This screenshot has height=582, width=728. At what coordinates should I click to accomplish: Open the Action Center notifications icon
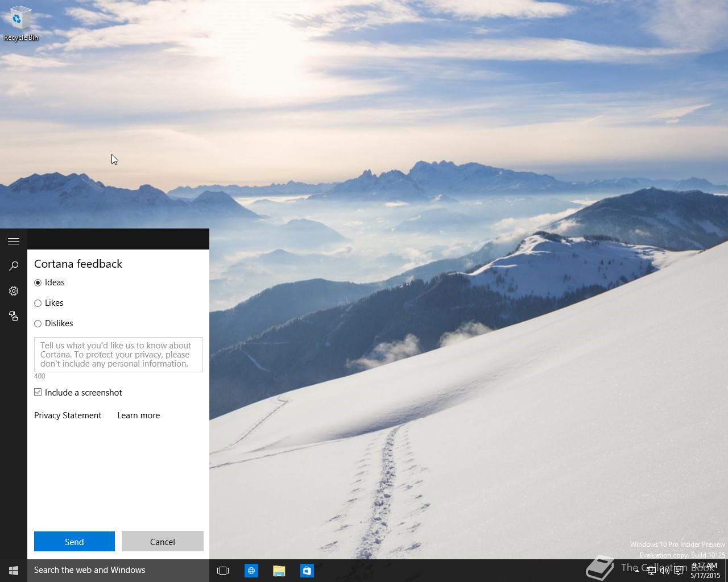[x=679, y=571]
